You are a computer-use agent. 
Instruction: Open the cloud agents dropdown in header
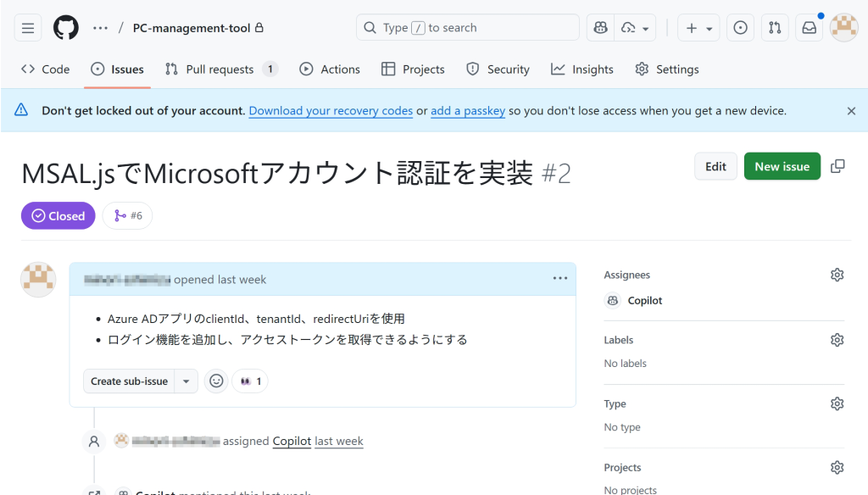pyautogui.click(x=637, y=28)
